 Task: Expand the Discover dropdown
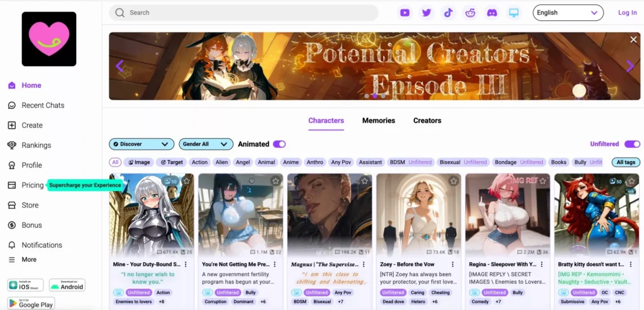coord(142,144)
